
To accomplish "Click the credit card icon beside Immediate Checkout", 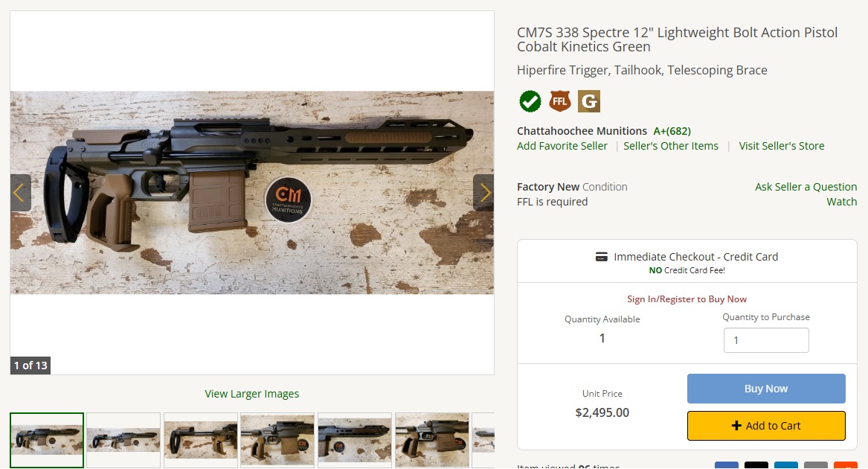I will tap(601, 257).
